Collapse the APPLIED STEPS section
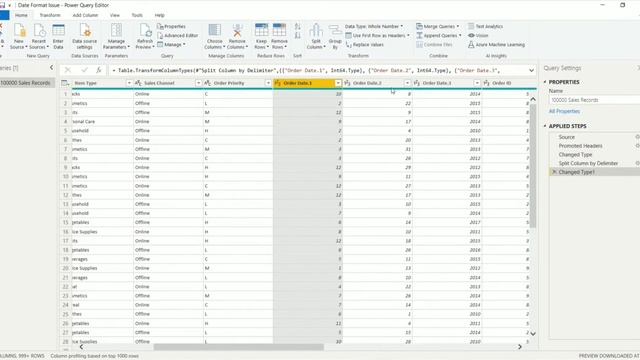This screenshot has height=360, width=640. point(545,126)
